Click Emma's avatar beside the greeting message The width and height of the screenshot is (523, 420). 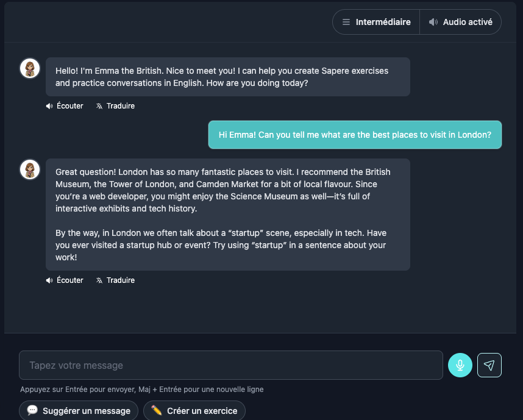[30, 68]
